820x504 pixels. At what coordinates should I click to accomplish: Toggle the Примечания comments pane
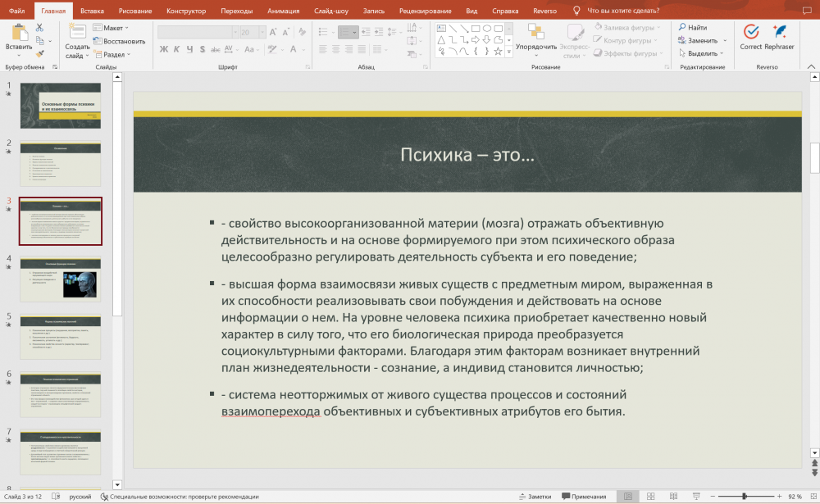[583, 497]
